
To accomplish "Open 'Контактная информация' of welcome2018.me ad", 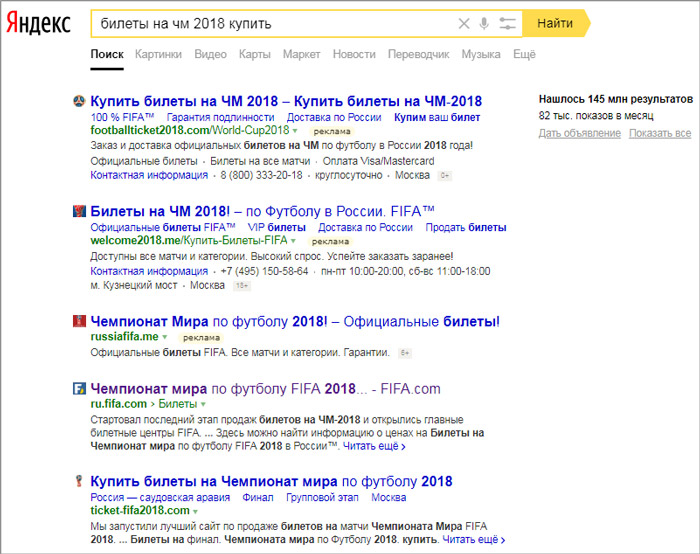I will pyautogui.click(x=149, y=271).
